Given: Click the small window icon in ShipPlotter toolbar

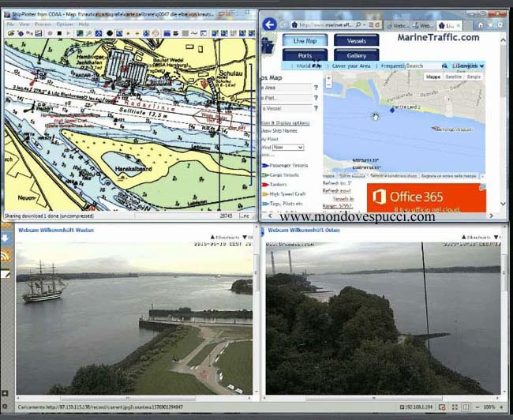Looking at the screenshot, I should [204, 33].
